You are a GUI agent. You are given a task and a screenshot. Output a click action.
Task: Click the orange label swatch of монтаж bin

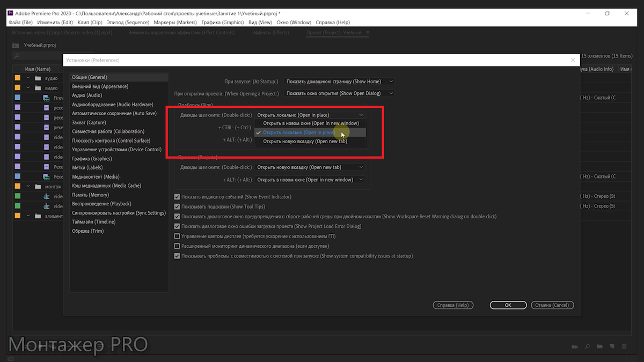coord(18,187)
